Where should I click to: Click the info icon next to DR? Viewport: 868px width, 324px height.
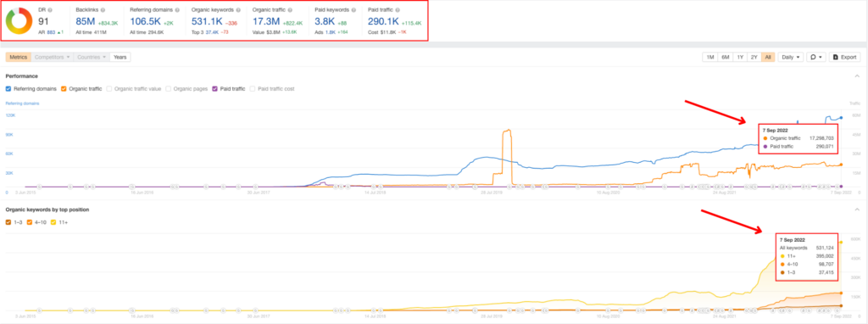pyautogui.click(x=49, y=10)
